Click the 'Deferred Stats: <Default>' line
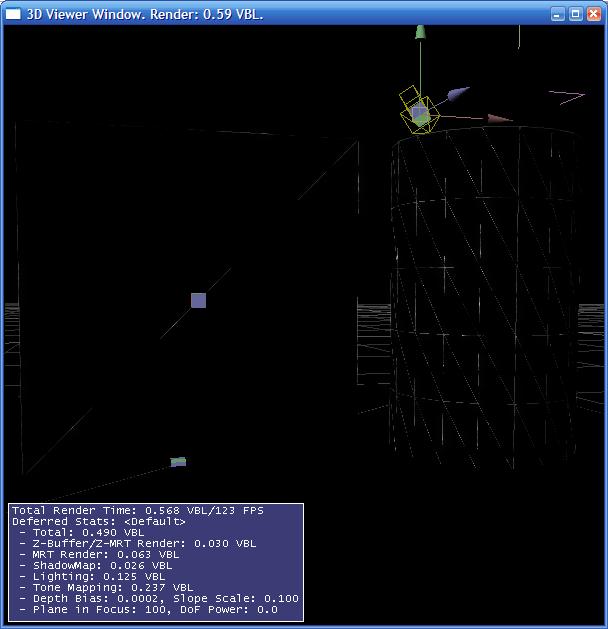Screen dimensions: 608x629 click(99, 521)
